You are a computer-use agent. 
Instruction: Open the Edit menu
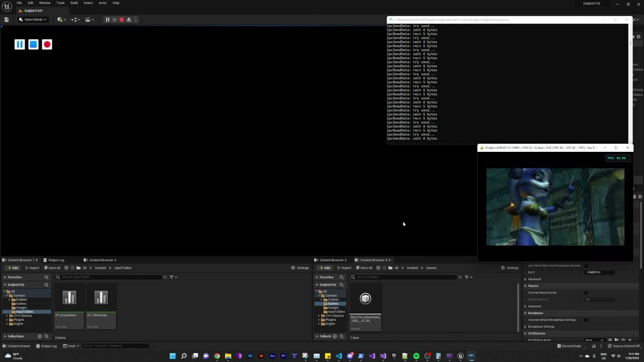tap(31, 3)
